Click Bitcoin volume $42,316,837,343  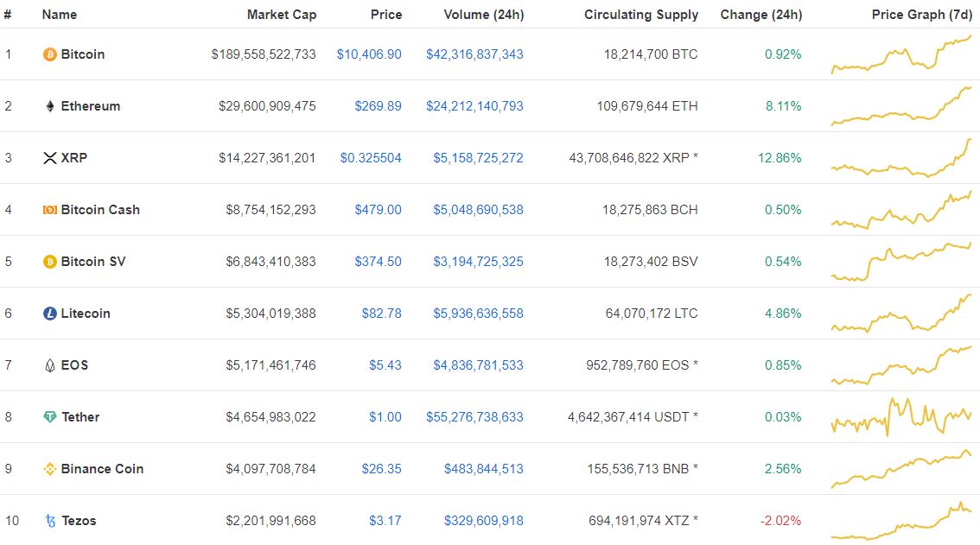click(475, 54)
